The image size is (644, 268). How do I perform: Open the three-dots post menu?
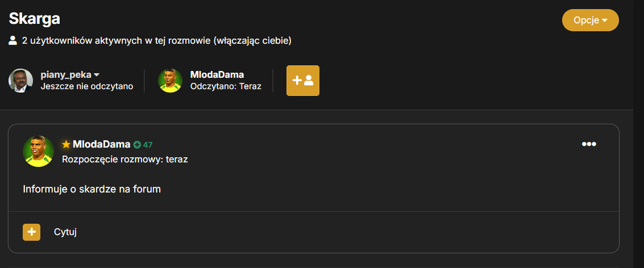click(589, 144)
